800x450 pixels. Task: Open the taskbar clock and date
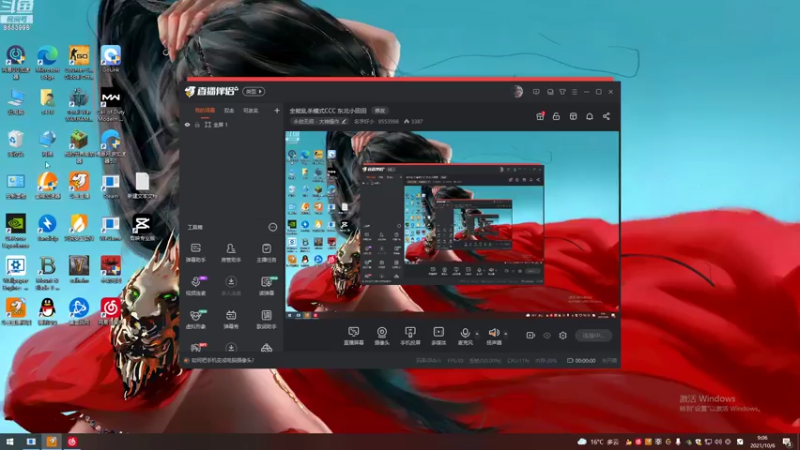[x=762, y=442]
